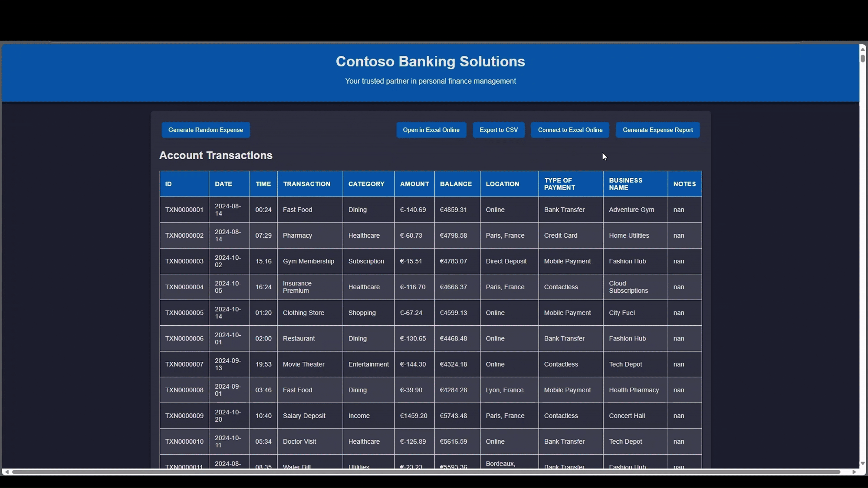868x488 pixels.
Task: Click the Adventure Gym business cell
Action: pos(635,210)
